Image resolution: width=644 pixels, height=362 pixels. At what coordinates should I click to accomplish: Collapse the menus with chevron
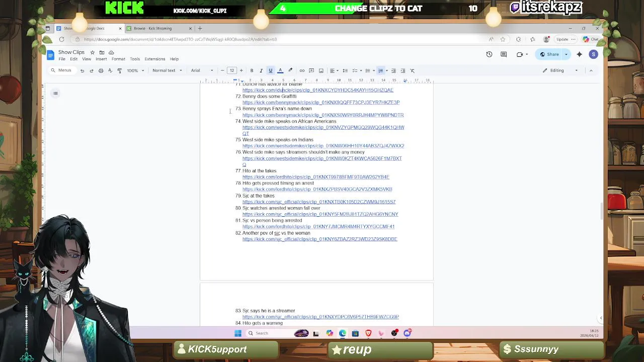coord(591,70)
